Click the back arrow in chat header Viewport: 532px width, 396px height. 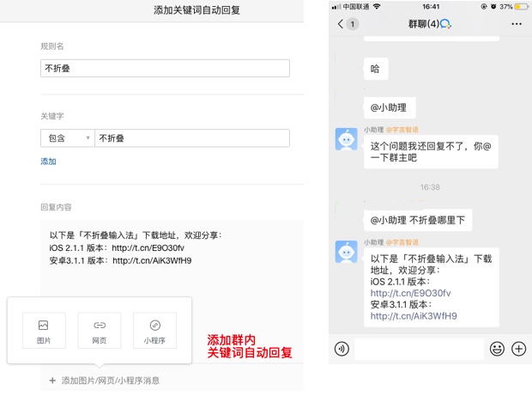pyautogui.click(x=341, y=24)
